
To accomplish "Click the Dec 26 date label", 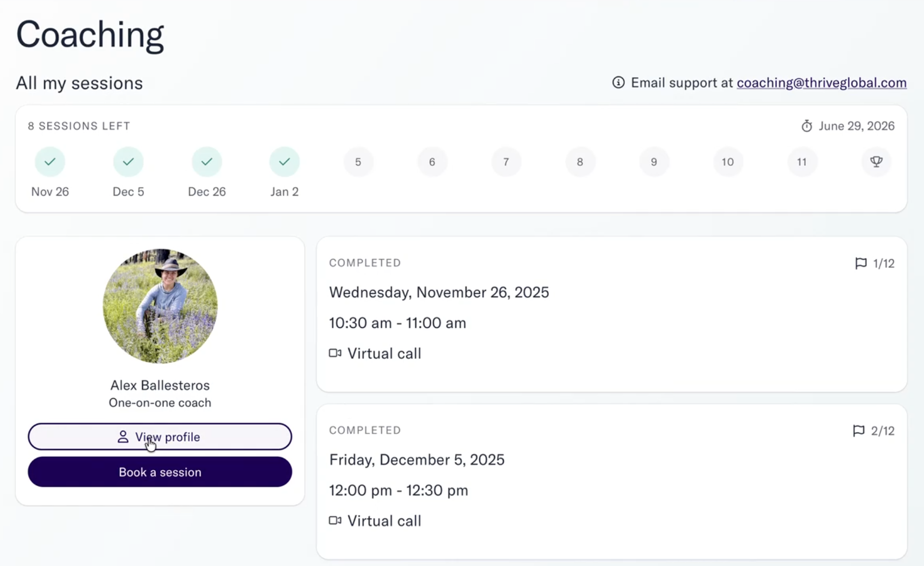I will pos(207,192).
